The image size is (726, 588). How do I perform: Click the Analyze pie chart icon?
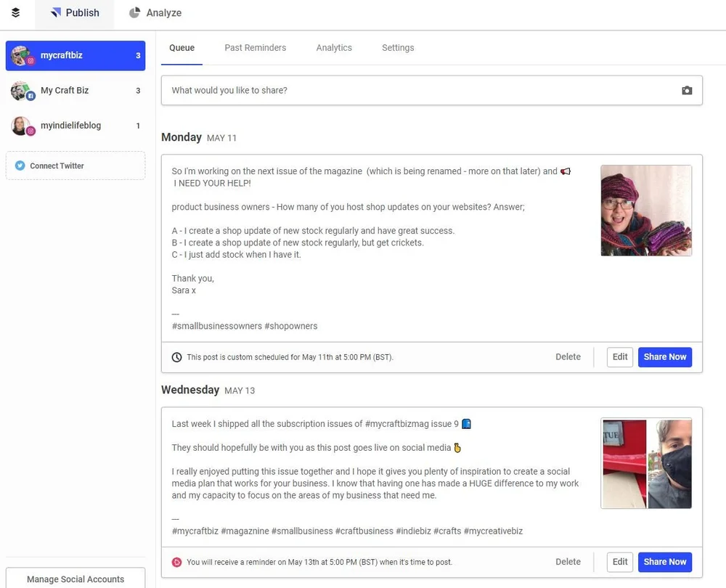134,12
